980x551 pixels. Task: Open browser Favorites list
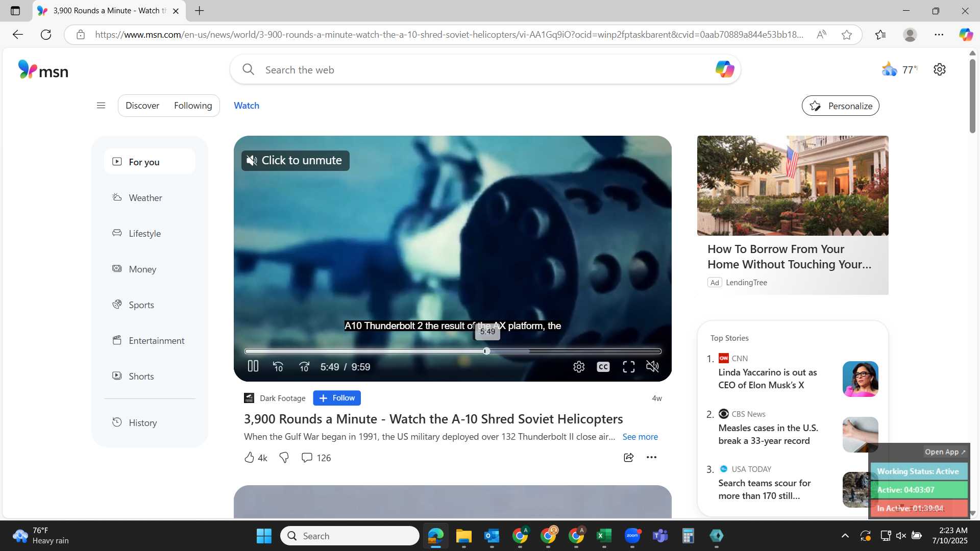(x=880, y=35)
